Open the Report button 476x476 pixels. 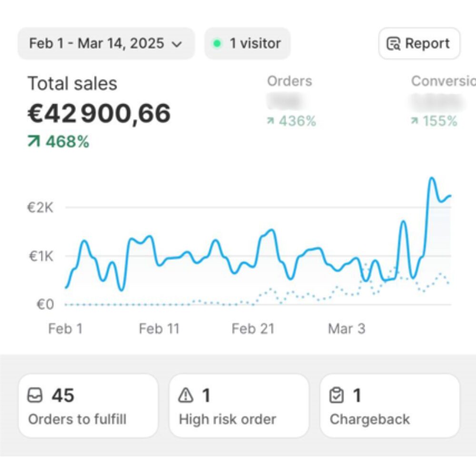click(x=419, y=44)
